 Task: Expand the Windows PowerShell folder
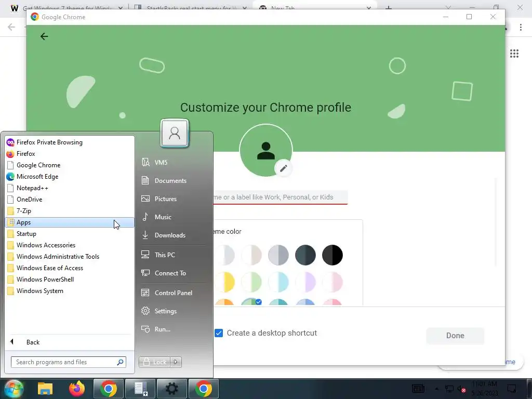point(70,279)
